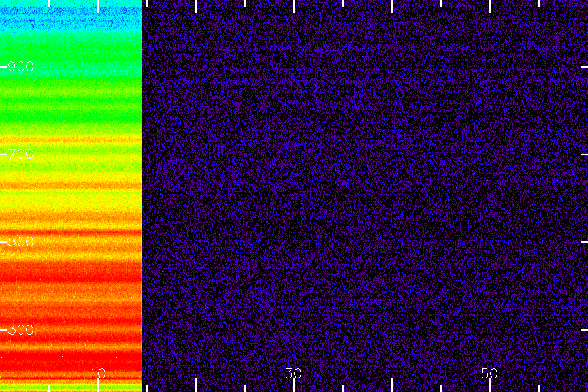
Task: Click the 700 axis label
Action: click(21, 154)
